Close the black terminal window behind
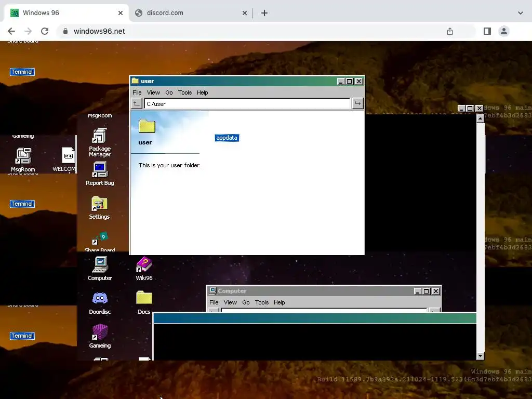 pos(479,108)
